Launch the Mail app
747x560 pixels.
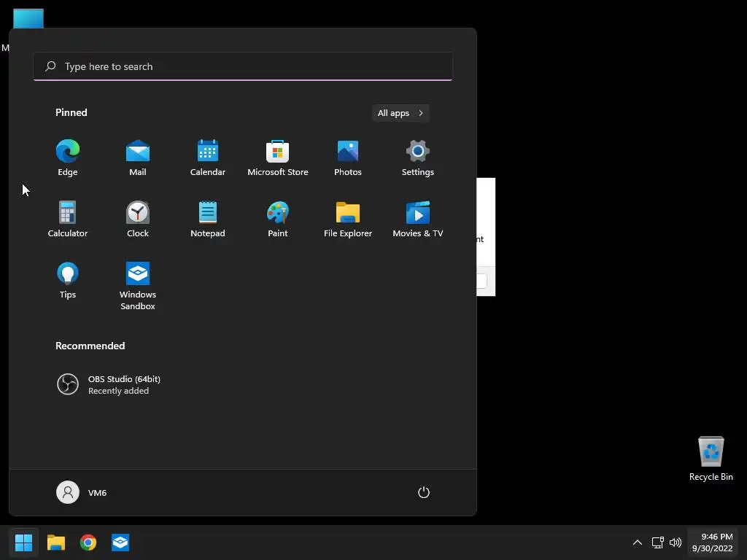pyautogui.click(x=138, y=158)
